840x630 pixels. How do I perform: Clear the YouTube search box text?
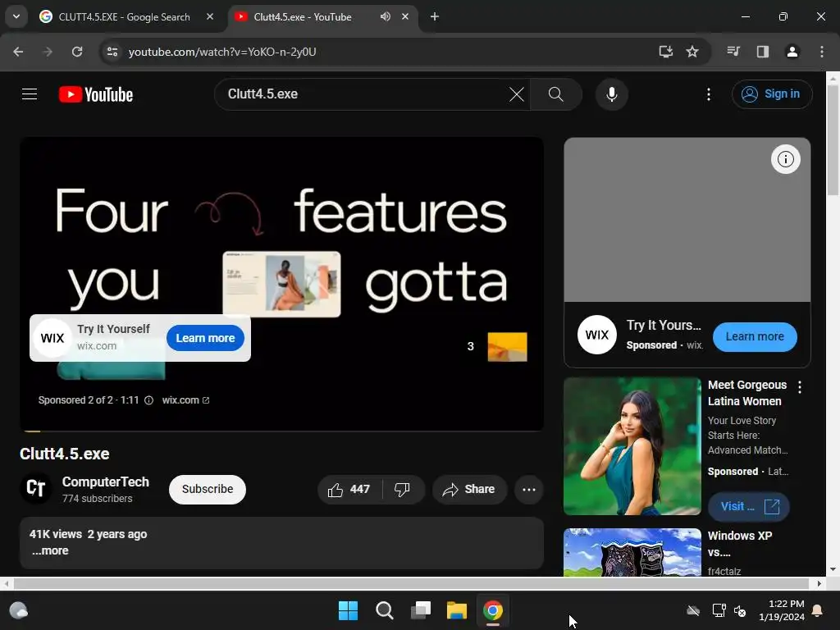(x=517, y=95)
